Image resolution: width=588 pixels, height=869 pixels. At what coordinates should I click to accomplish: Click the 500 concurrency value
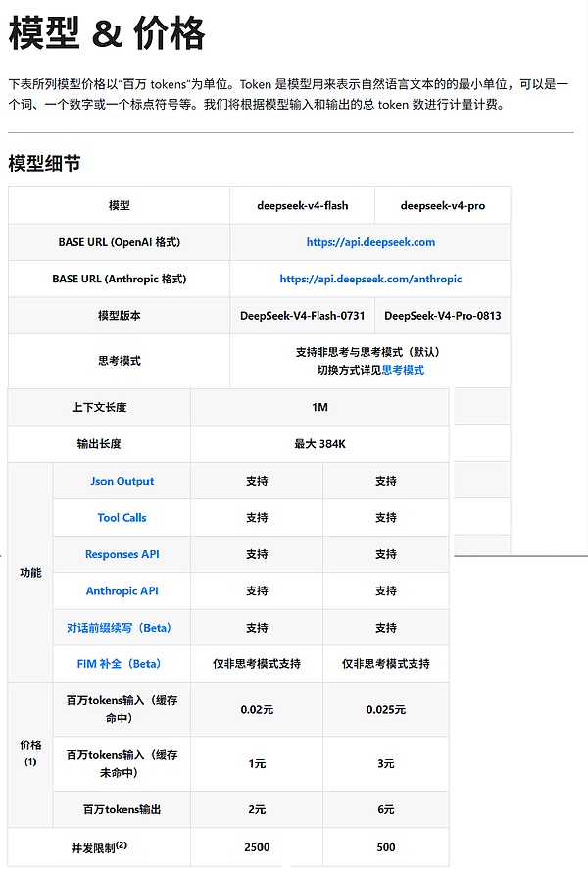(386, 846)
